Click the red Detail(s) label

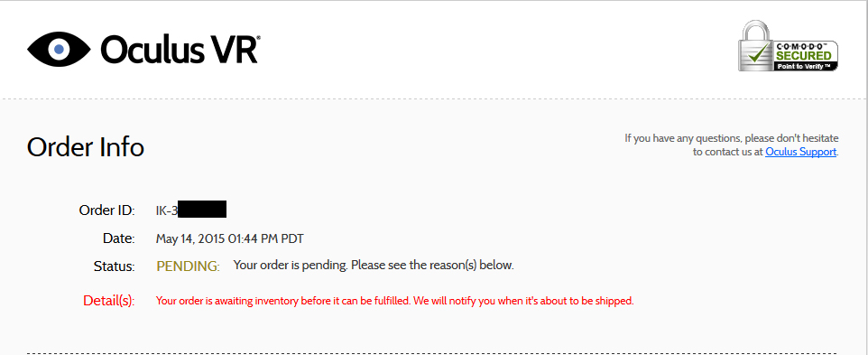coord(108,301)
